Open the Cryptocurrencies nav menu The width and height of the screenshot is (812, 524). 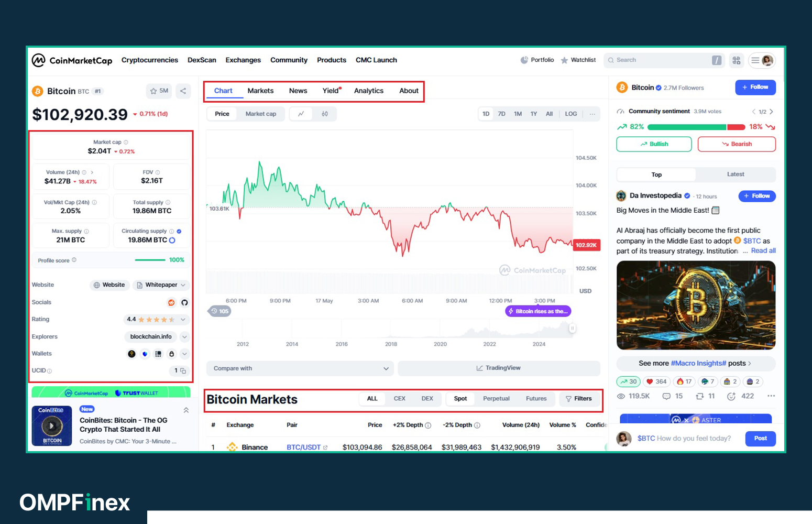click(150, 60)
